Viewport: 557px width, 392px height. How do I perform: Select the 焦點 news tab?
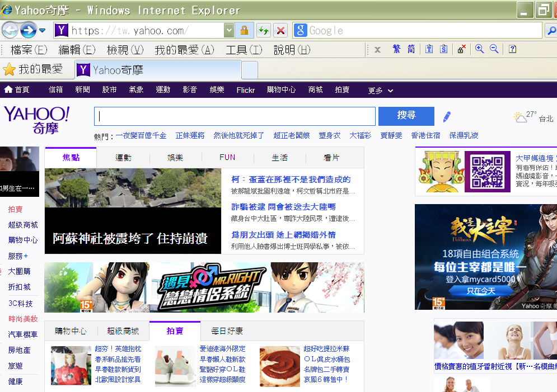pos(71,158)
